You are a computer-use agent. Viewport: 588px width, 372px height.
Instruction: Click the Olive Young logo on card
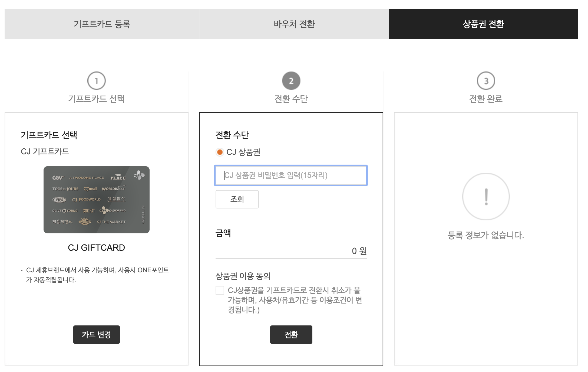click(65, 211)
